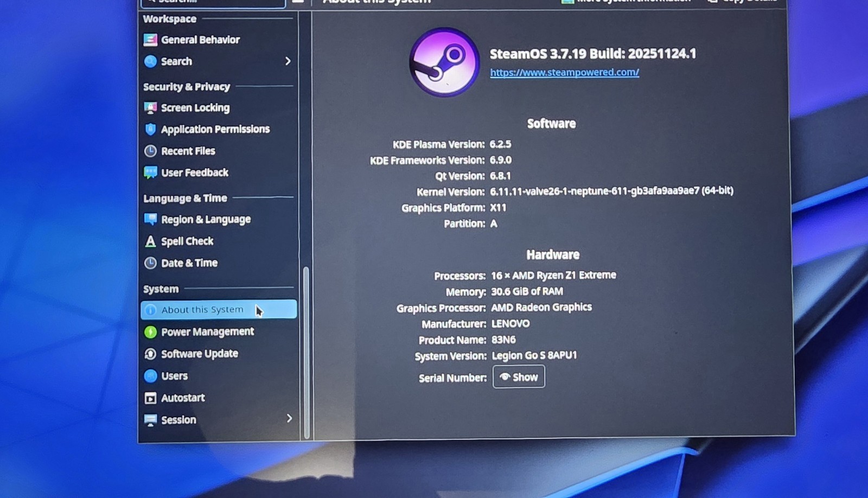Screen dimensions: 868x498
Task: Click KDE Plasma Version value 6.2.5
Action: pos(500,144)
